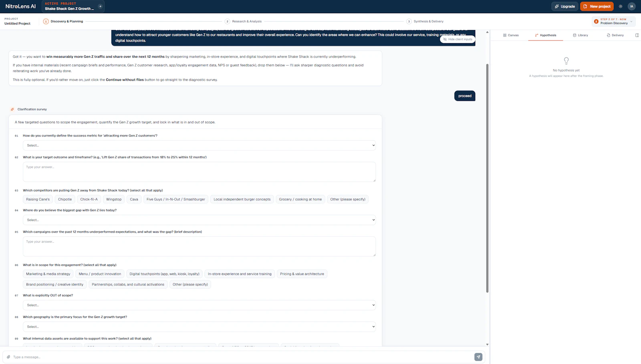Open the success metric Select dropdown

coord(199,145)
